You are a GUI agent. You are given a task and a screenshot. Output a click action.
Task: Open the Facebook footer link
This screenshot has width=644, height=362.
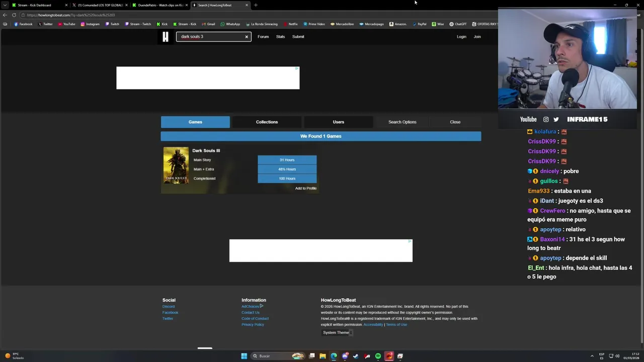click(170, 312)
